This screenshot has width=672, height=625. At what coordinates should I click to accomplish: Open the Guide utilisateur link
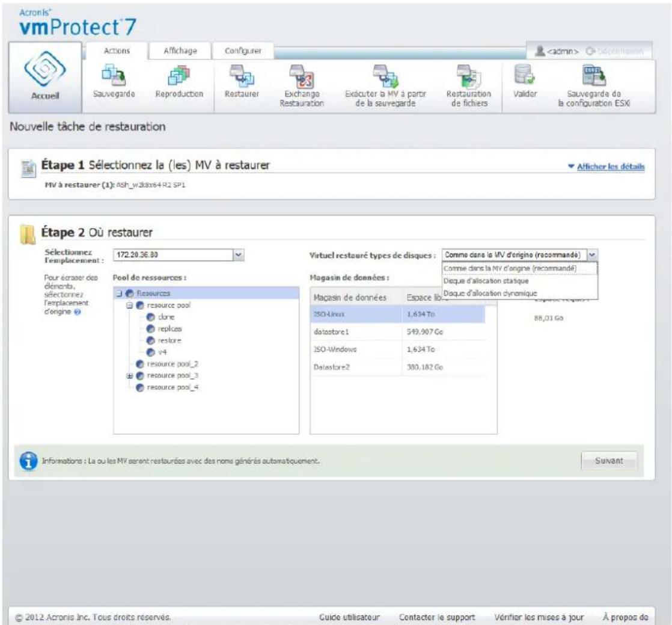(x=349, y=617)
